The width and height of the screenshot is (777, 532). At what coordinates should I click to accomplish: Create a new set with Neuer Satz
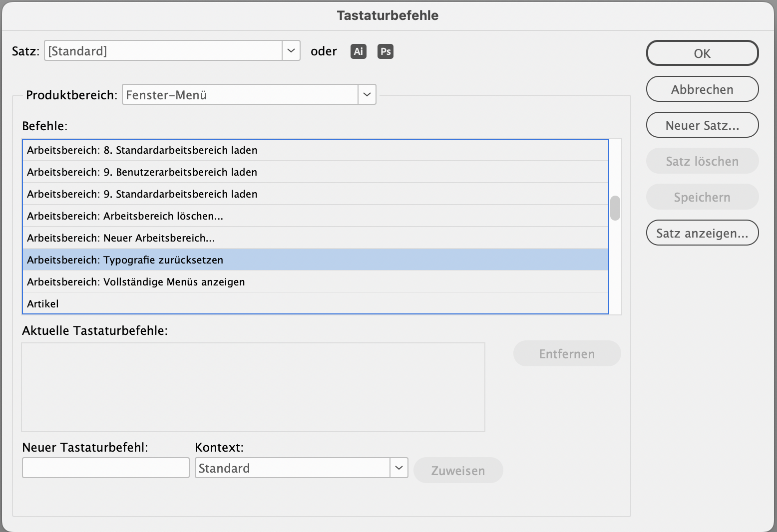(702, 125)
